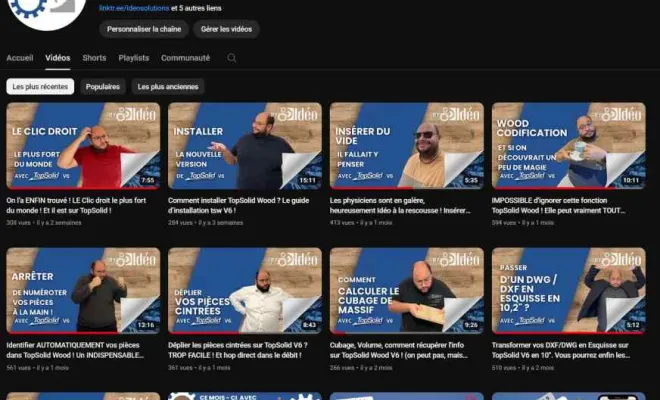Open the linktr.ee/ideosolutions link
This screenshot has height=400, width=660.
click(x=134, y=8)
